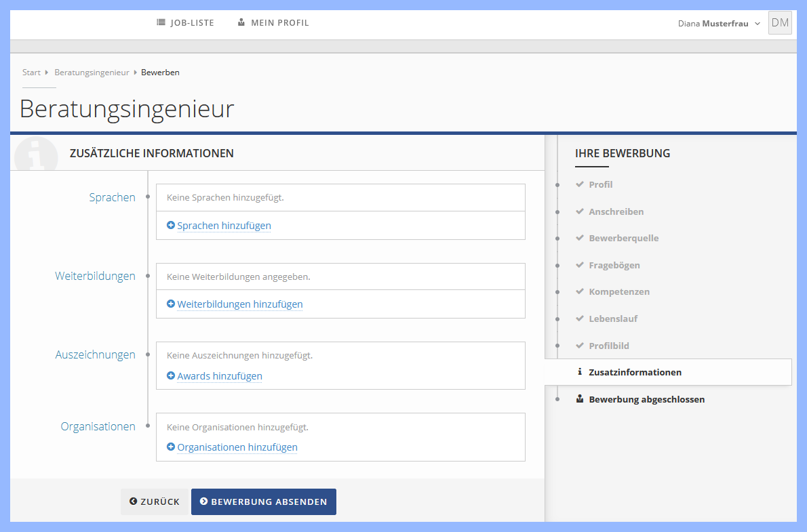The width and height of the screenshot is (807, 532).
Task: Click the plus icon for Weiterbildungen hinzufügen
Action: (x=171, y=304)
